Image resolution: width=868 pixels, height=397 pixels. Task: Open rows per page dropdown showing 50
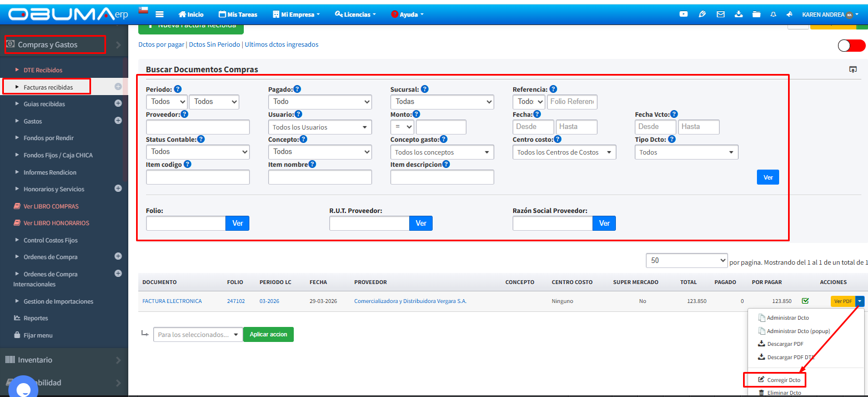(x=686, y=260)
